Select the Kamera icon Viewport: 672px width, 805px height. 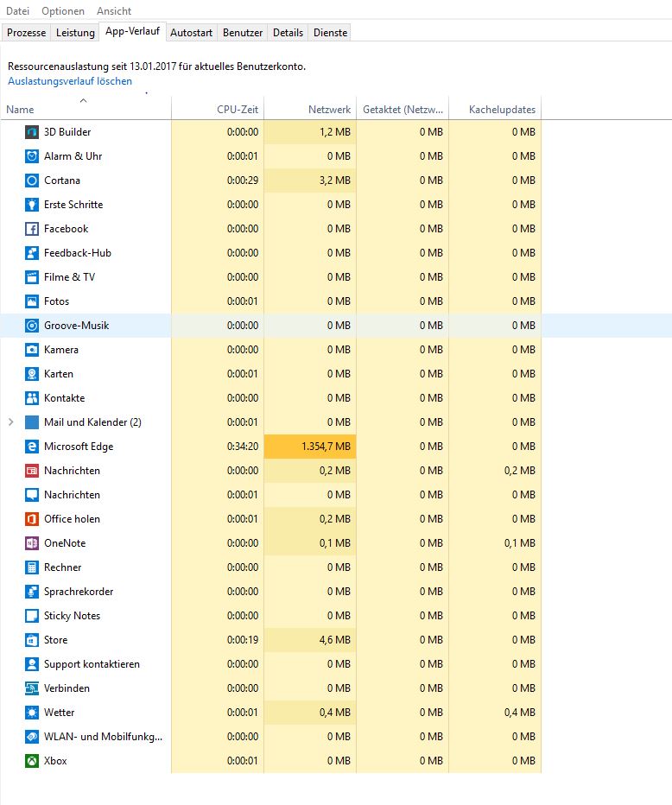click(x=32, y=350)
